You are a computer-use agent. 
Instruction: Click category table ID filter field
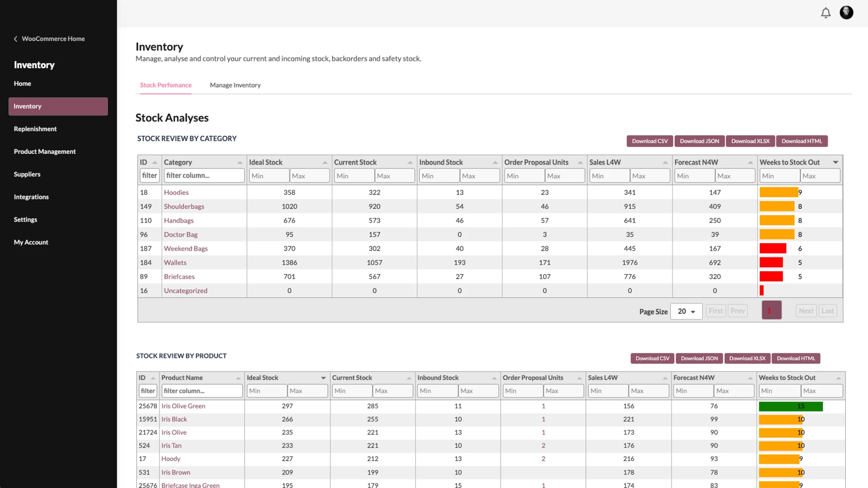point(150,176)
